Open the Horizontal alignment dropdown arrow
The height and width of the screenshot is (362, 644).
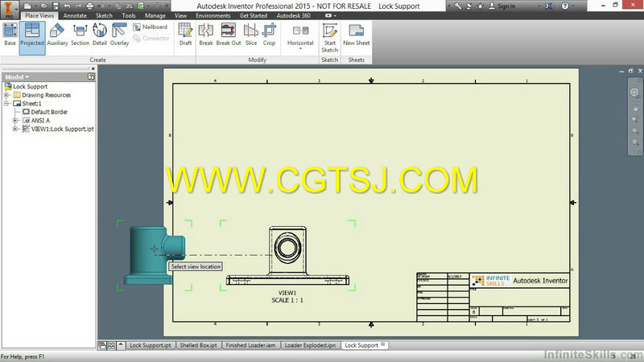coord(300,49)
